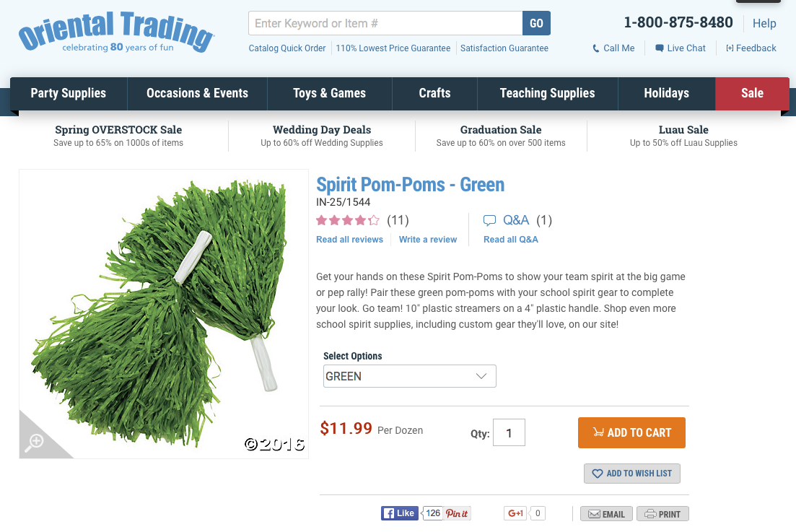This screenshot has width=796, height=532.
Task: Open the Toys & Games menu
Action: pos(330,93)
